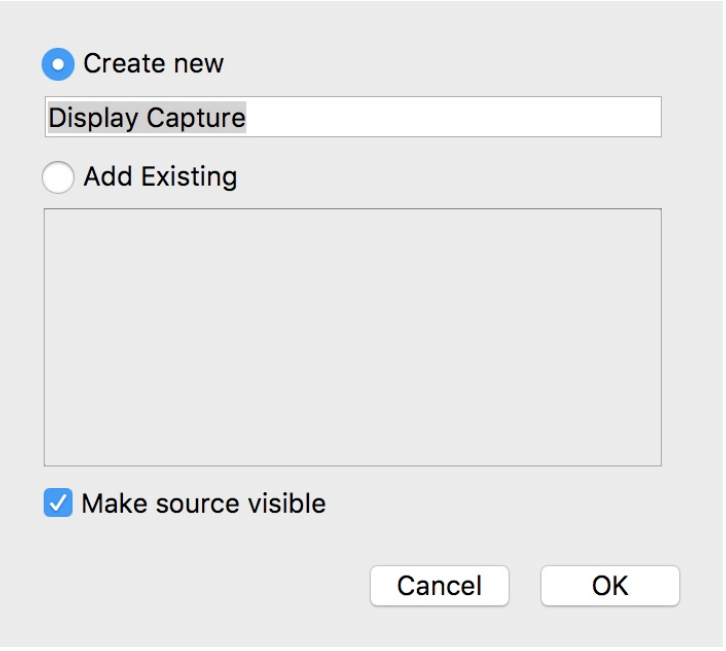Image resolution: width=726 pixels, height=651 pixels.
Task: Click the Display Capture name field
Action: [353, 117]
